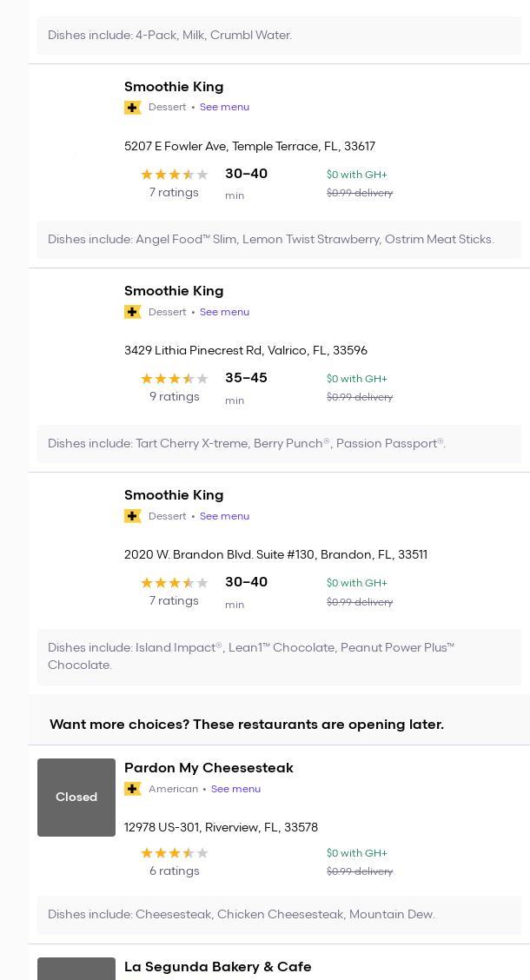Open See menu for Brandon Blvd Smoothie King
This screenshot has width=530, height=980.
224,516
